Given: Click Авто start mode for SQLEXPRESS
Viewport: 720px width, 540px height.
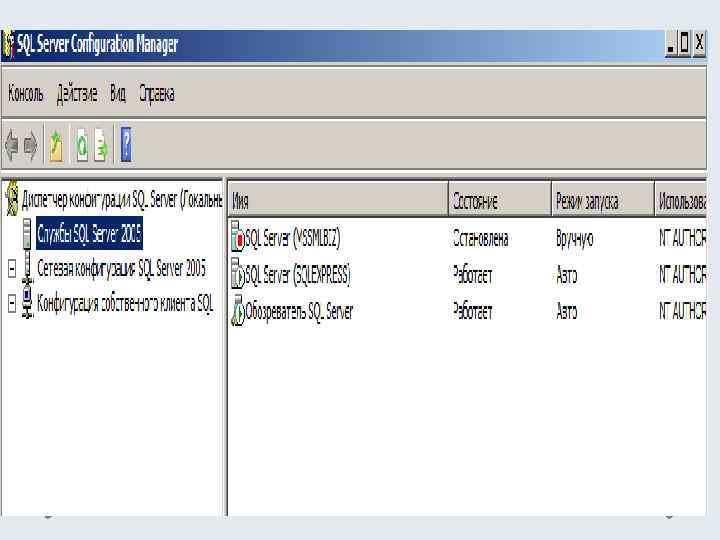Looking at the screenshot, I should click(567, 275).
